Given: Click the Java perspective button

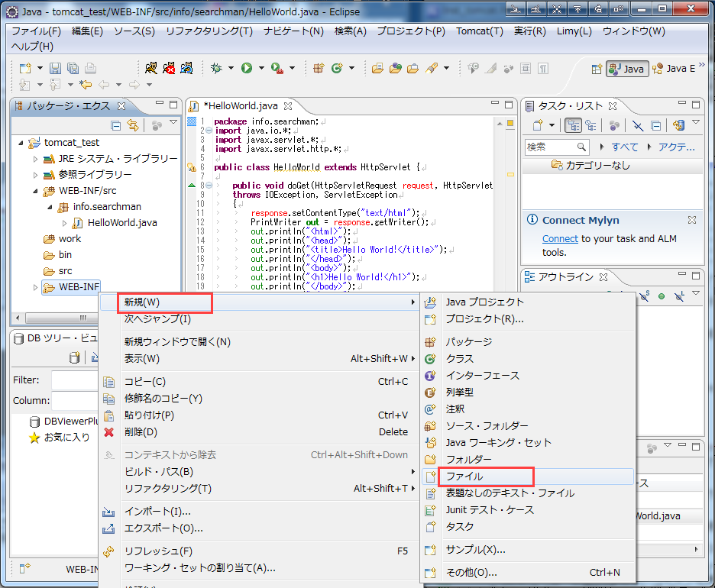Looking at the screenshot, I should 627,69.
